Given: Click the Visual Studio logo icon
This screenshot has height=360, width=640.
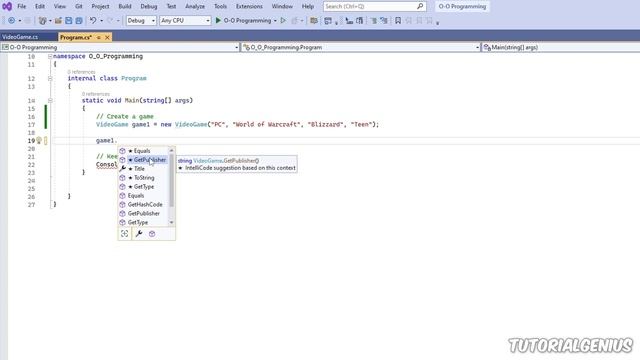Looking at the screenshot, I should point(7,6).
